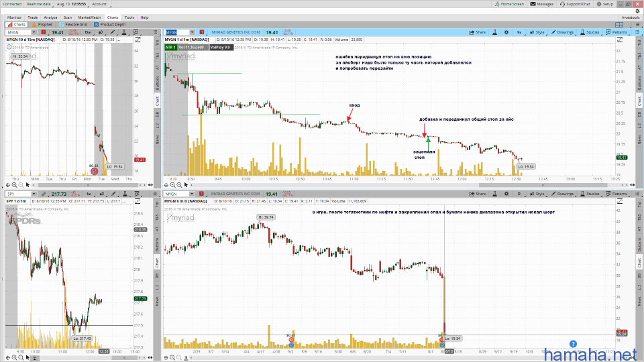Open the Help tab

pyautogui.click(x=145, y=17)
